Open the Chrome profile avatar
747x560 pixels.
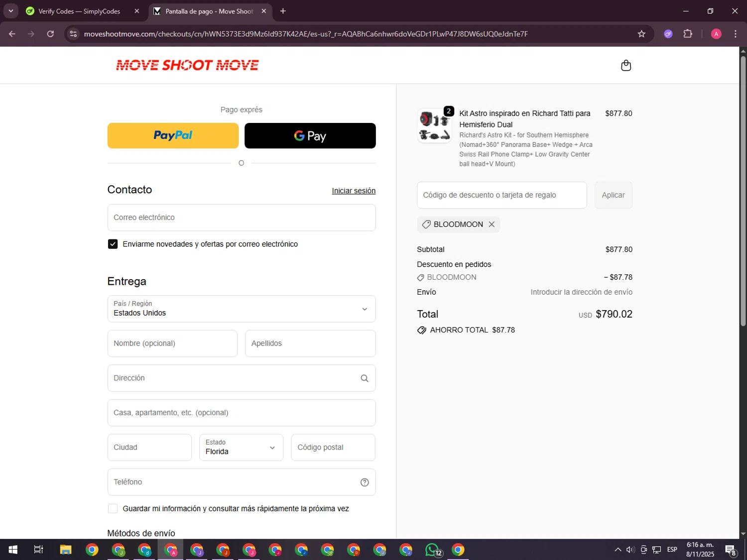[x=716, y=34]
